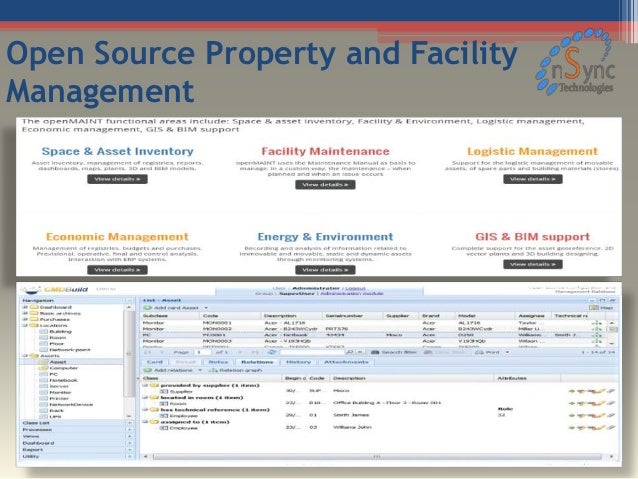Click View details under GIS & BIM support

533,265
